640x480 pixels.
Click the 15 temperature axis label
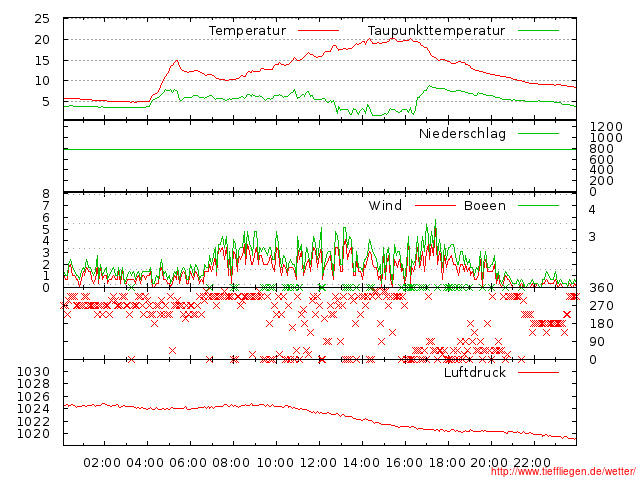click(42, 60)
